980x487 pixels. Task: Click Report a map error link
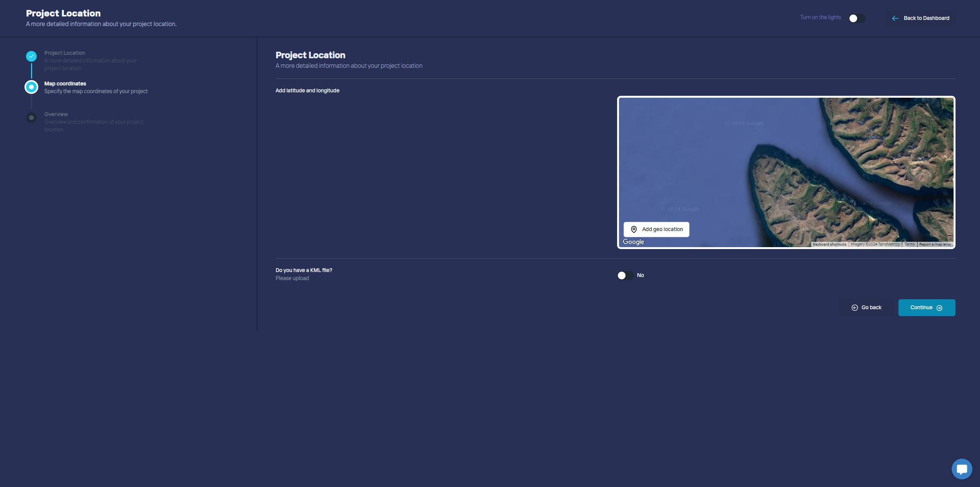point(935,244)
